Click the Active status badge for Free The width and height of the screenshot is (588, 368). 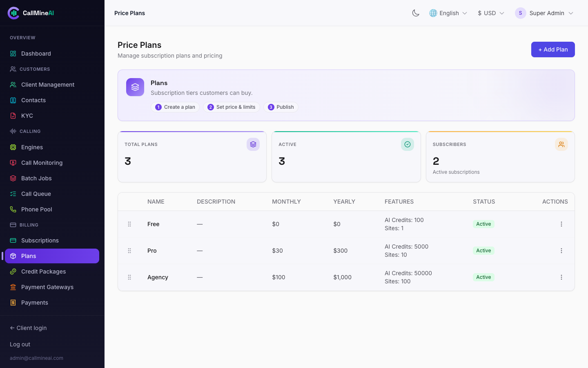coord(483,224)
